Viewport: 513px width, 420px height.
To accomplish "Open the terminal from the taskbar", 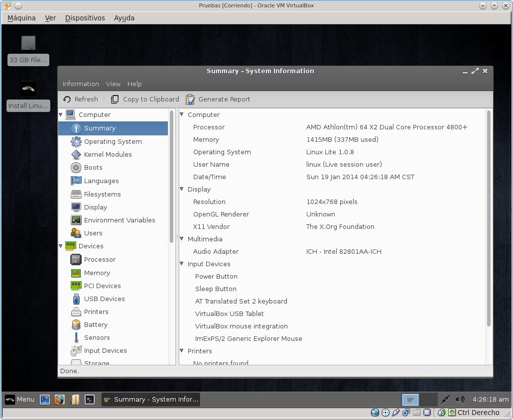I will (x=90, y=400).
